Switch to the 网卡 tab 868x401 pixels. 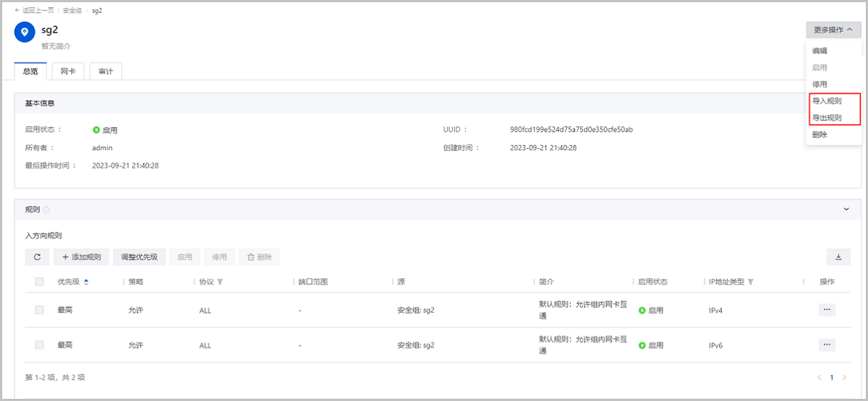pyautogui.click(x=69, y=72)
